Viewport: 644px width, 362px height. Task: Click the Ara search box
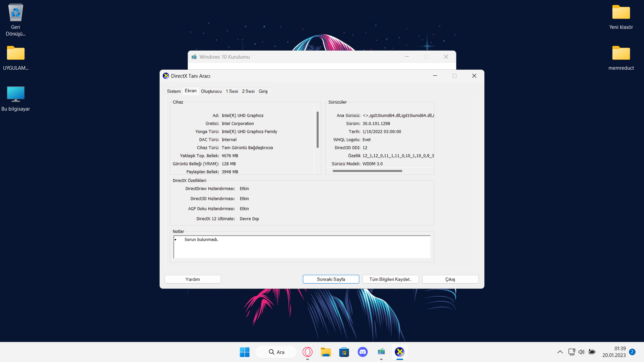click(x=276, y=352)
